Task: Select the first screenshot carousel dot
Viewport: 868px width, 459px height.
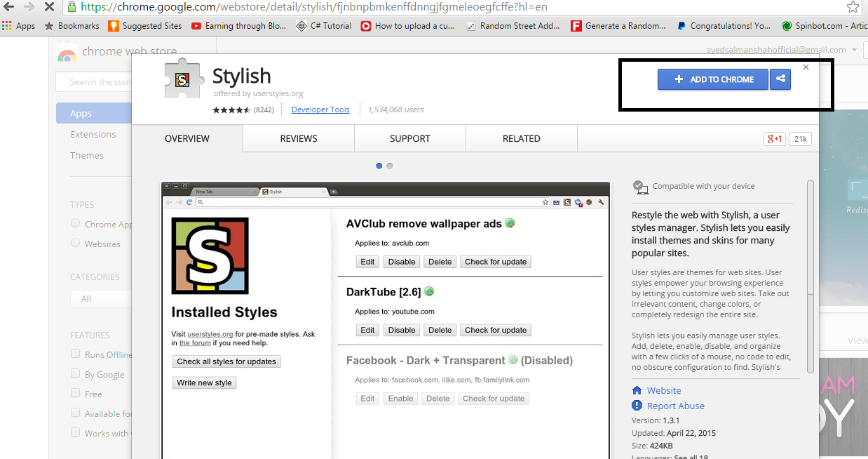Action: (379, 166)
